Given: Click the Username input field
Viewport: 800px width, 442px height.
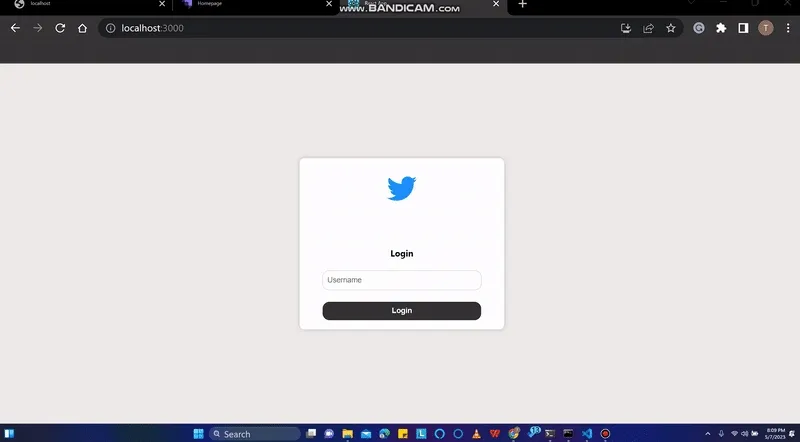Looking at the screenshot, I should [x=401, y=280].
